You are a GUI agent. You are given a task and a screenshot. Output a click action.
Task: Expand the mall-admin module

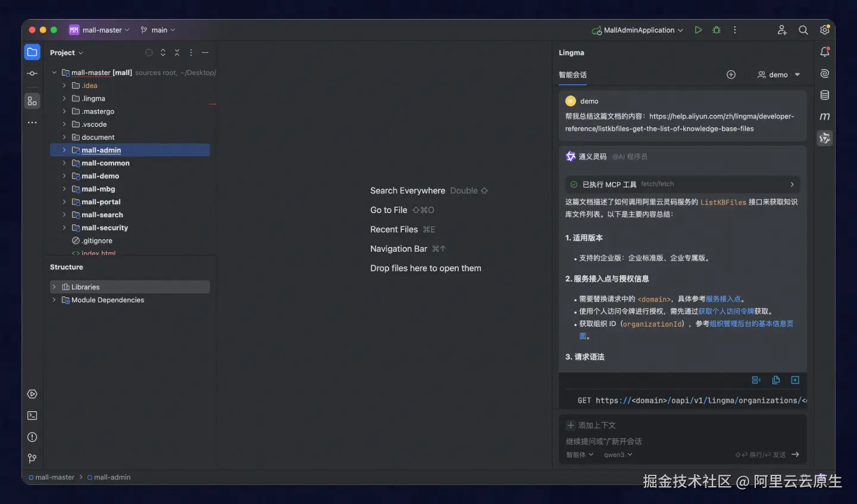[x=64, y=150]
